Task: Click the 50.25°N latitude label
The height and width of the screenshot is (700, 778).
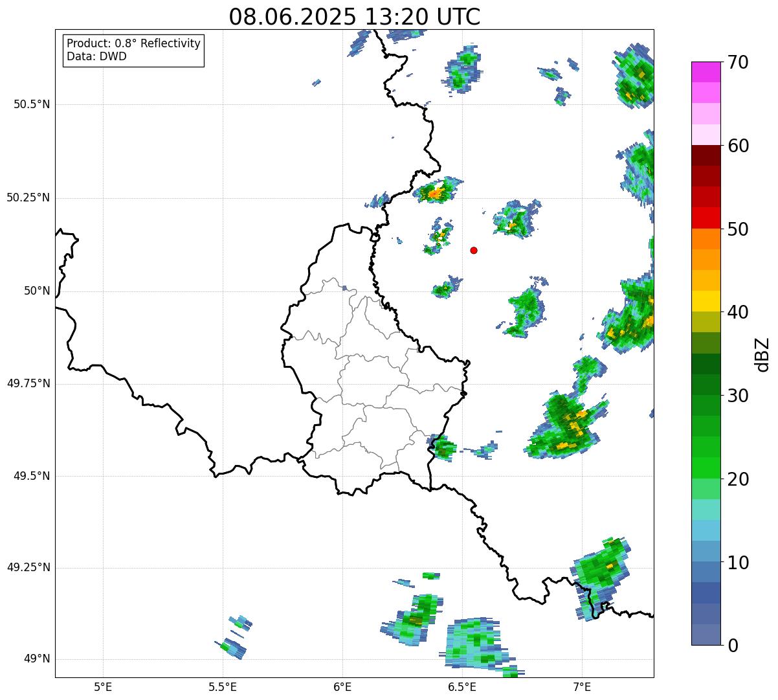Action: [28, 198]
